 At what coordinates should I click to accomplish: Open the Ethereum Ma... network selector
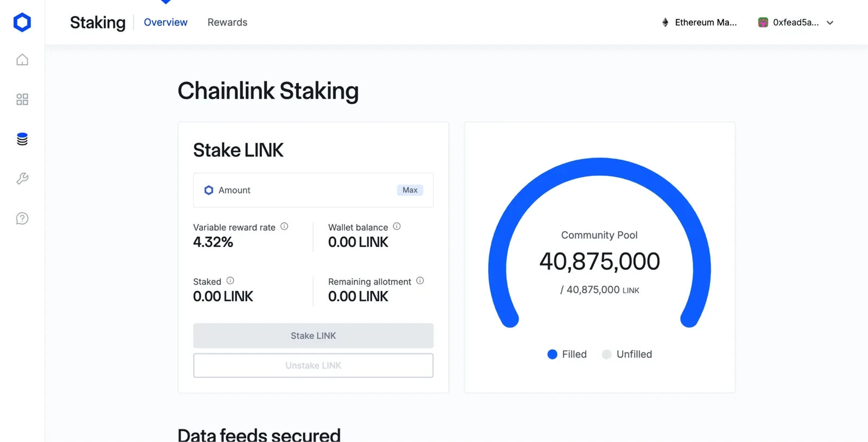pyautogui.click(x=699, y=22)
